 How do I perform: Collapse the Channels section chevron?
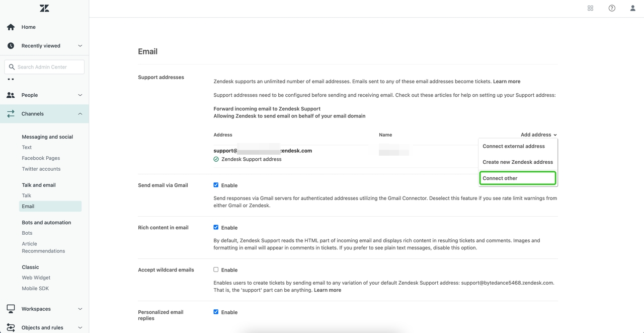point(80,114)
